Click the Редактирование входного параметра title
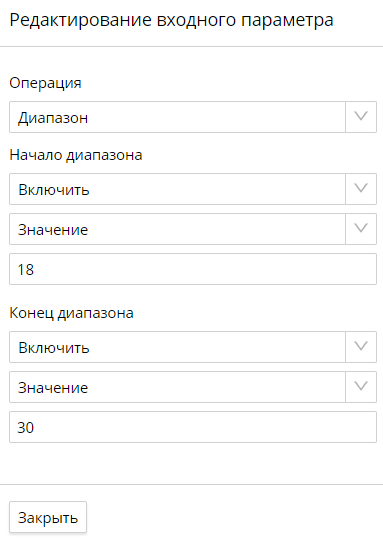The width and height of the screenshot is (383, 541). pos(171,20)
